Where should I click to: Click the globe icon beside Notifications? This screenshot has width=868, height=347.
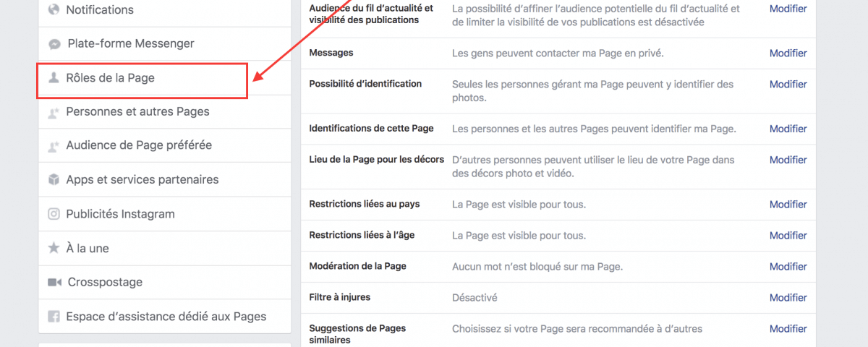point(54,10)
